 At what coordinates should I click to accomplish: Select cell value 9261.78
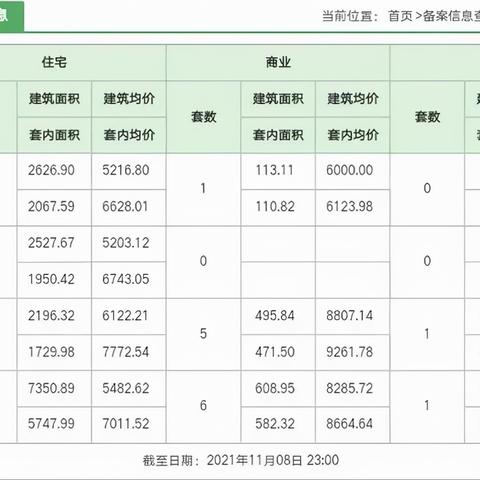(349, 352)
